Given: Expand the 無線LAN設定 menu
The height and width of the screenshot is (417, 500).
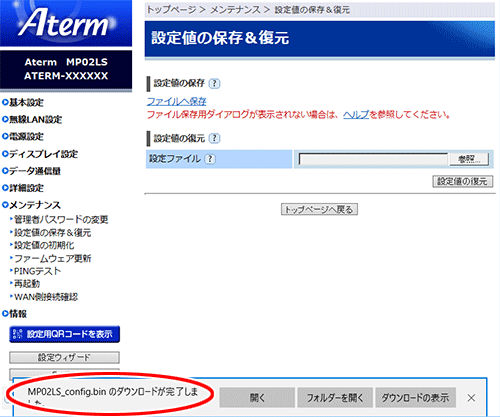Looking at the screenshot, I should [32, 119].
